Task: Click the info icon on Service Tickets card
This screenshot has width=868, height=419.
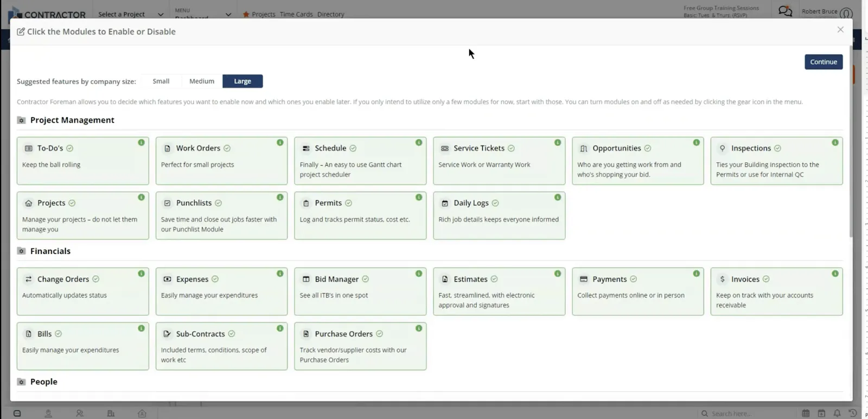Action: 558,143
